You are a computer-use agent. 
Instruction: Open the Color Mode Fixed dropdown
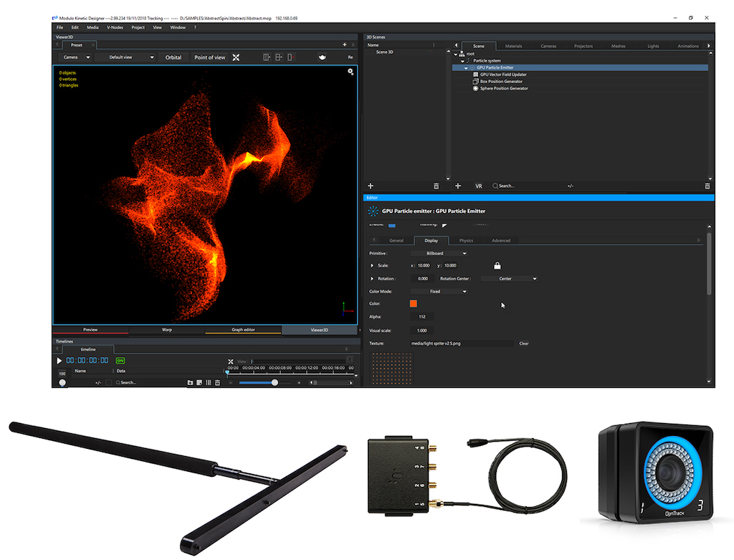[x=439, y=292]
